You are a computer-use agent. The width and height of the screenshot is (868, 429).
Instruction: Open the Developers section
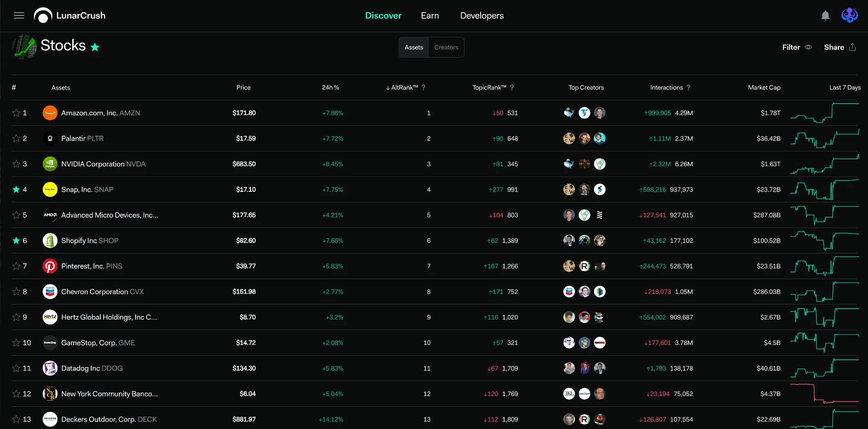click(482, 16)
